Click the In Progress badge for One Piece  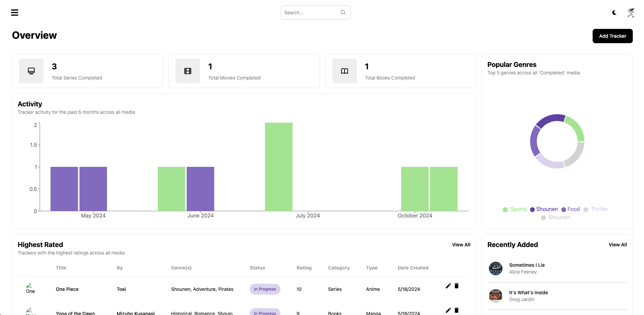coord(265,289)
